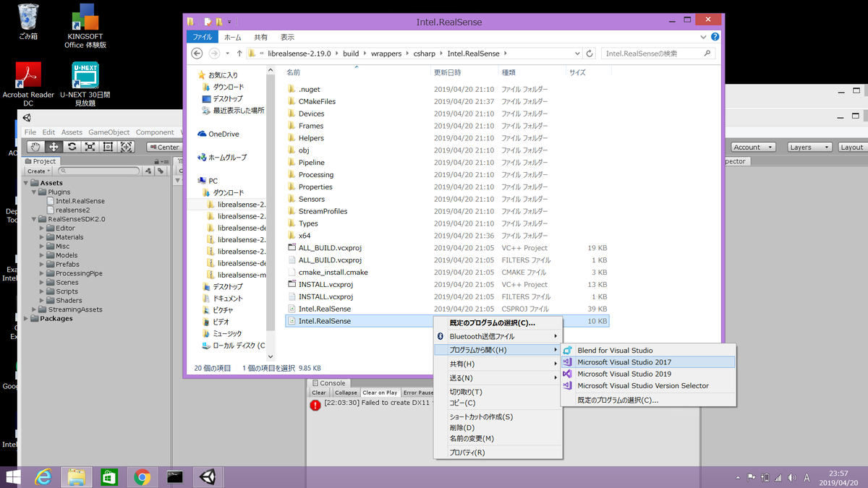
Task: Expand the Scripts folder arrow
Action: (42, 291)
